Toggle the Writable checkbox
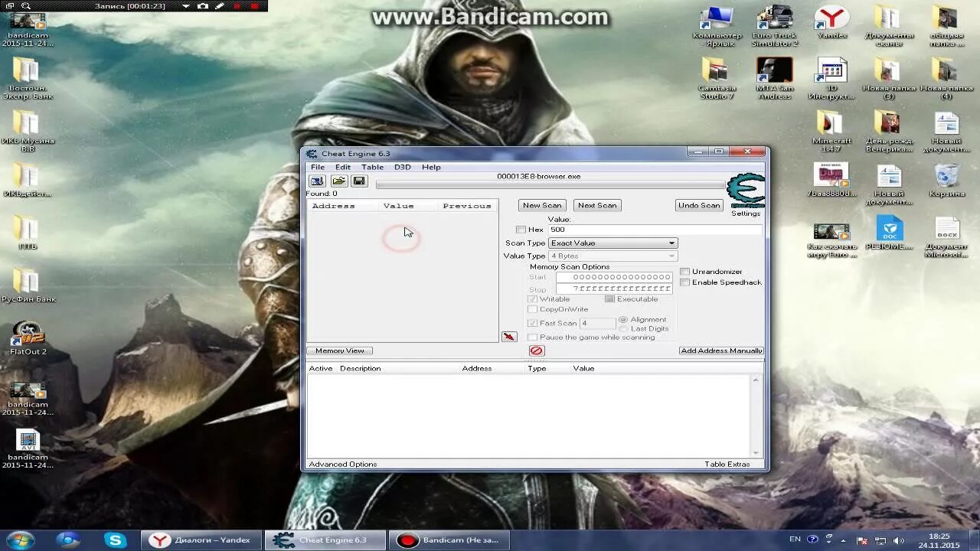This screenshot has height=551, width=980. coord(533,299)
